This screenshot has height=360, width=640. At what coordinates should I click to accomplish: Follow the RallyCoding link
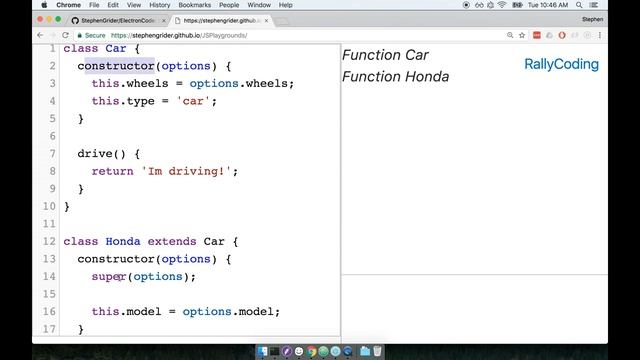click(x=561, y=64)
